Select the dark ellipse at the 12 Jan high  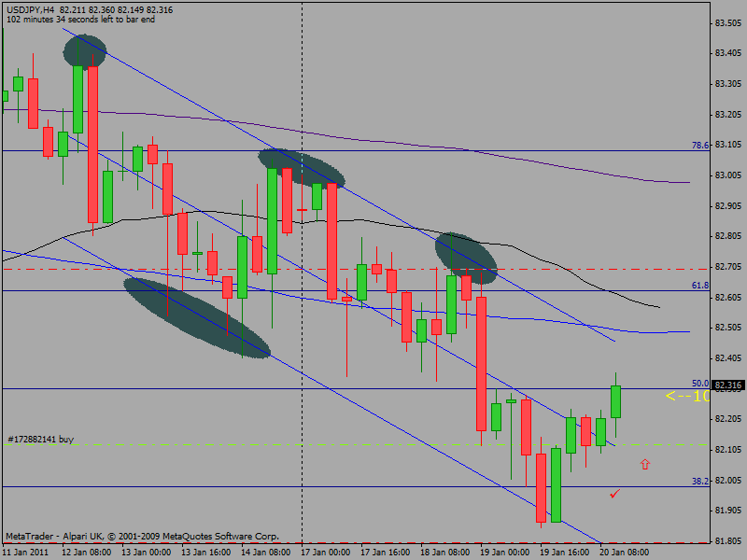[x=85, y=51]
